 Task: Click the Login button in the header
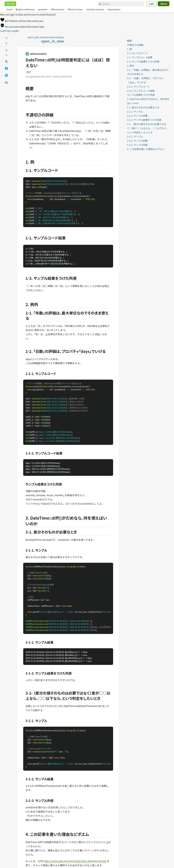(151, 4)
